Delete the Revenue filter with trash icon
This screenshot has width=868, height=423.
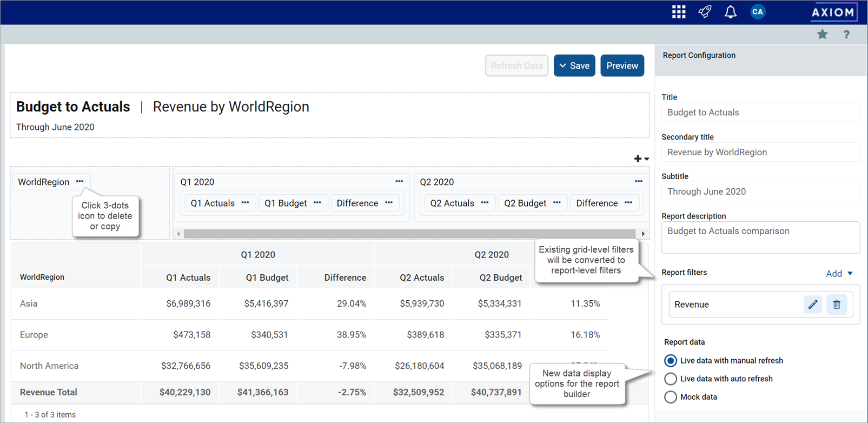tap(837, 305)
